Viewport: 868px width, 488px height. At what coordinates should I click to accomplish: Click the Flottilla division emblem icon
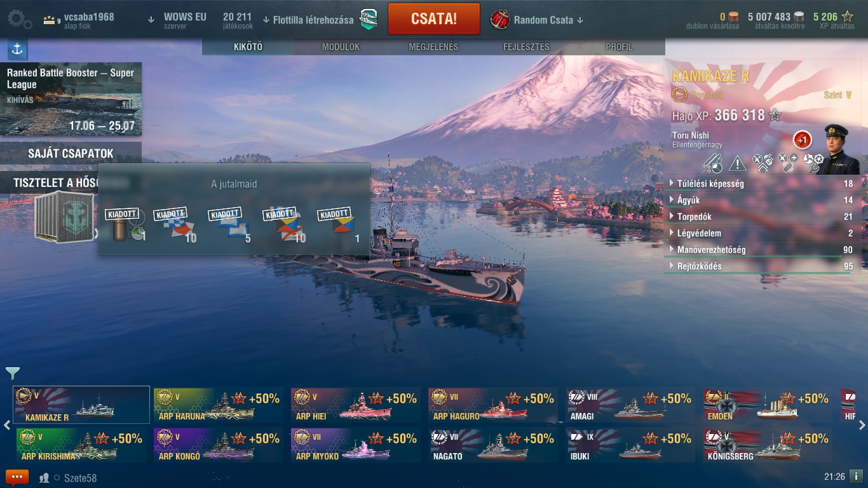[369, 20]
